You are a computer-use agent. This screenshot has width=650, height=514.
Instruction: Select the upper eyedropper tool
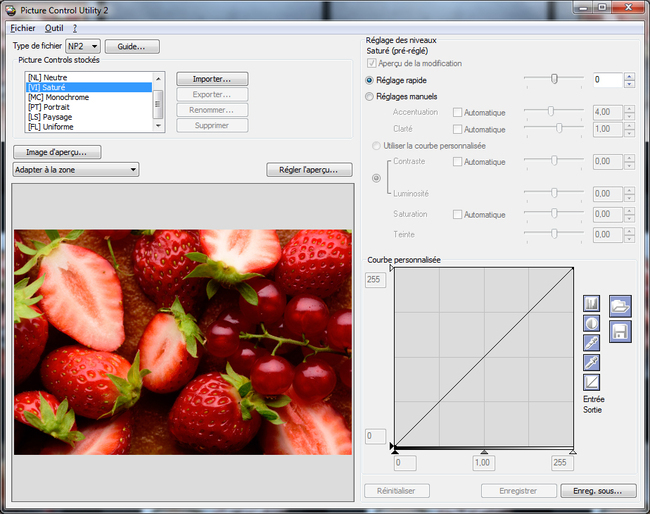pyautogui.click(x=591, y=343)
